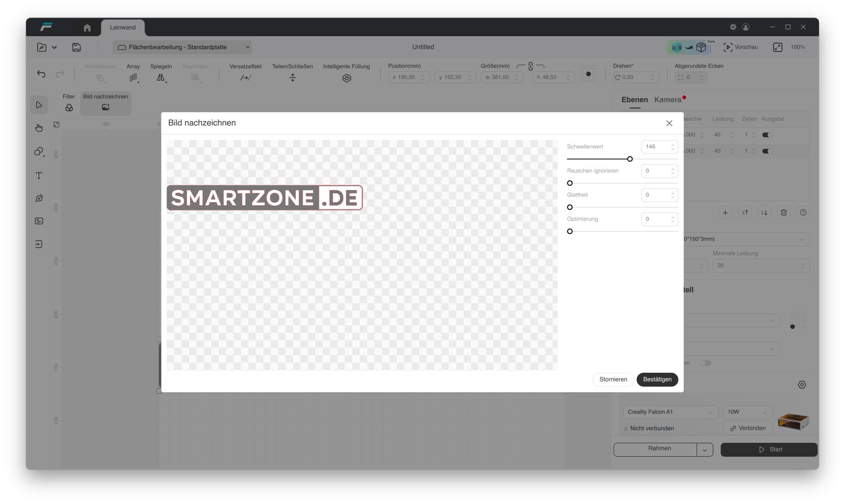
Task: Click Bestätigen to confirm tracing
Action: click(x=657, y=379)
